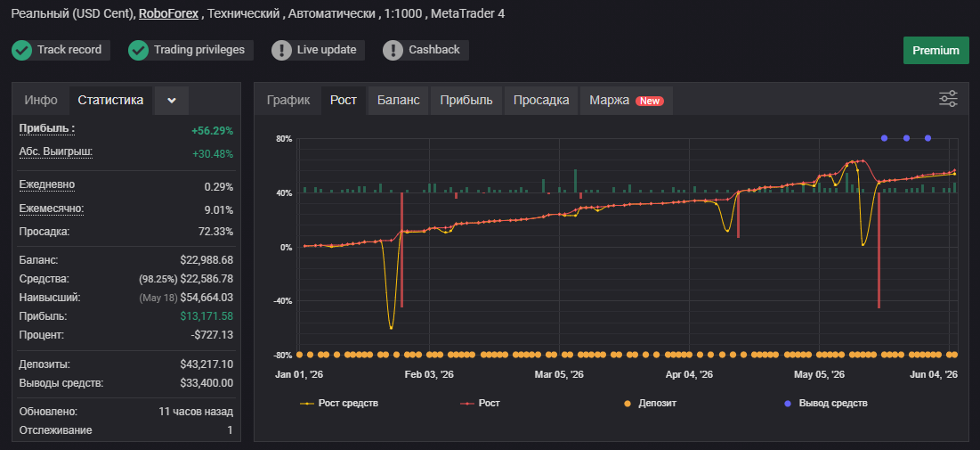Select the Статистика tab
The image size is (980, 450).
pyautogui.click(x=110, y=100)
